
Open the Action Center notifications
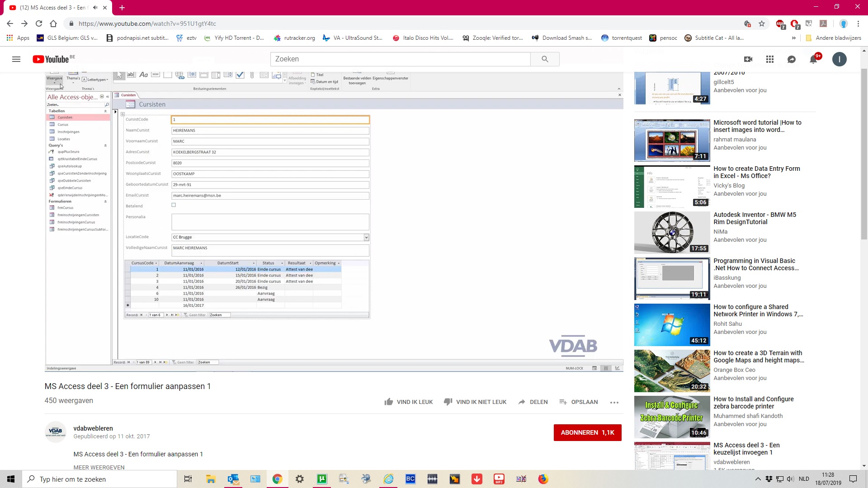(853, 479)
